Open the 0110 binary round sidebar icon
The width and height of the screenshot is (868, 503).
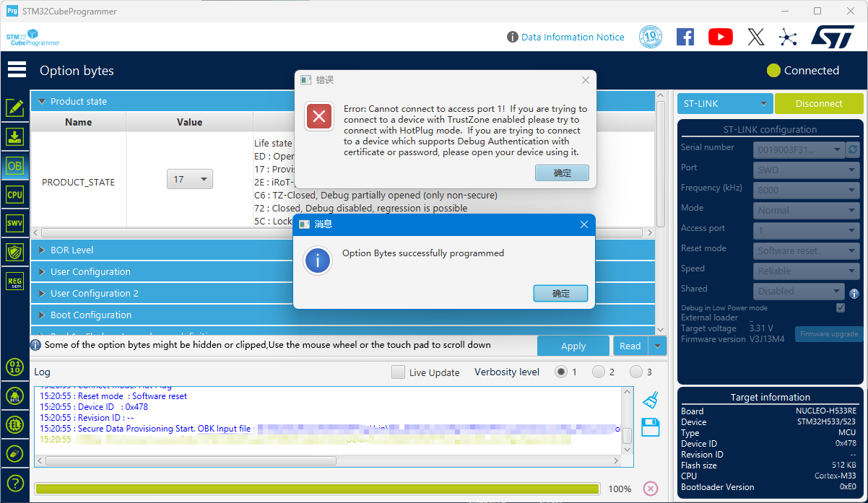pyautogui.click(x=15, y=367)
